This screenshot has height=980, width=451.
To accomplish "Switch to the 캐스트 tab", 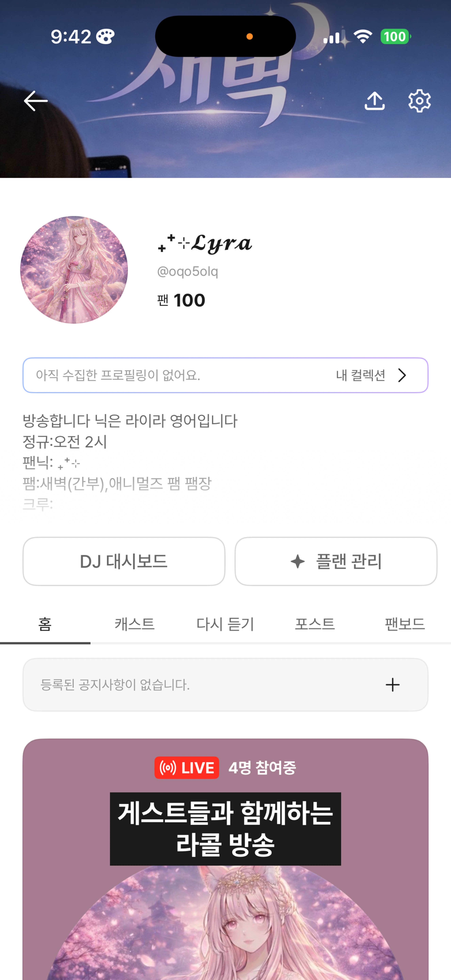I will pyautogui.click(x=135, y=624).
